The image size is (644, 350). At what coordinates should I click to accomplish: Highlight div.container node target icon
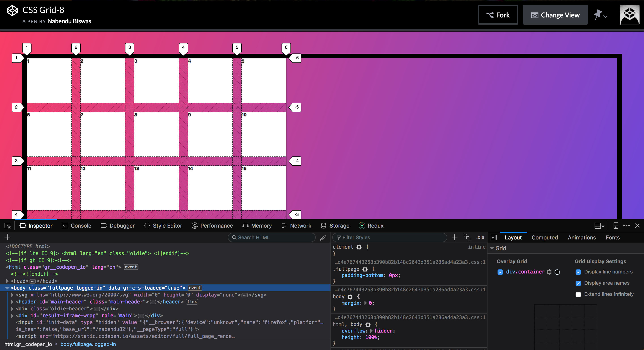pyautogui.click(x=549, y=272)
